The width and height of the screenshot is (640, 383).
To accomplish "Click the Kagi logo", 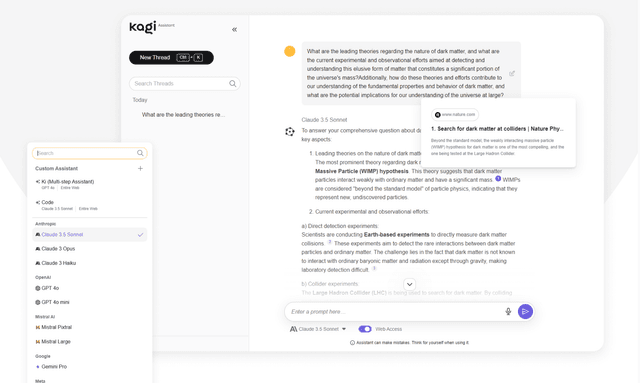I will (x=143, y=27).
